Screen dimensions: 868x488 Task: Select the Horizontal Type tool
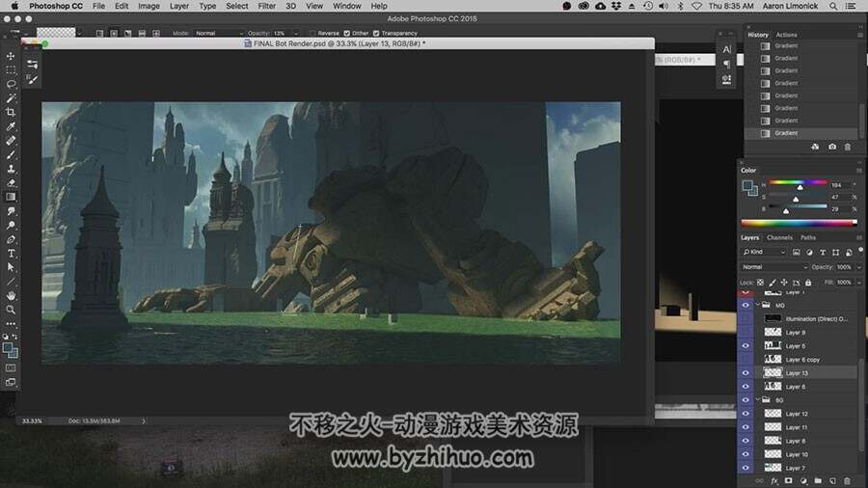point(11,254)
